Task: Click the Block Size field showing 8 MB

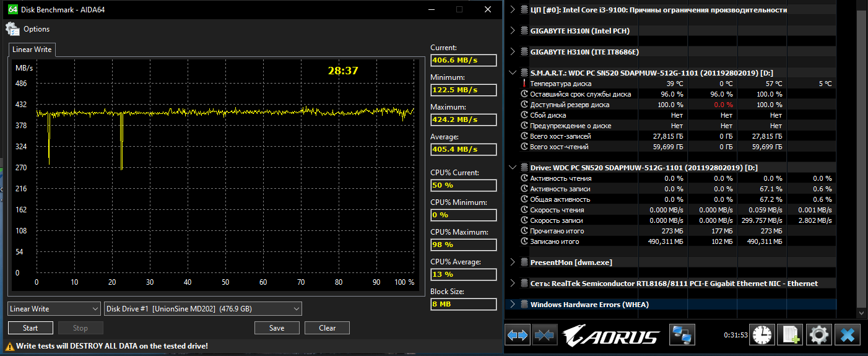Action: pyautogui.click(x=463, y=304)
